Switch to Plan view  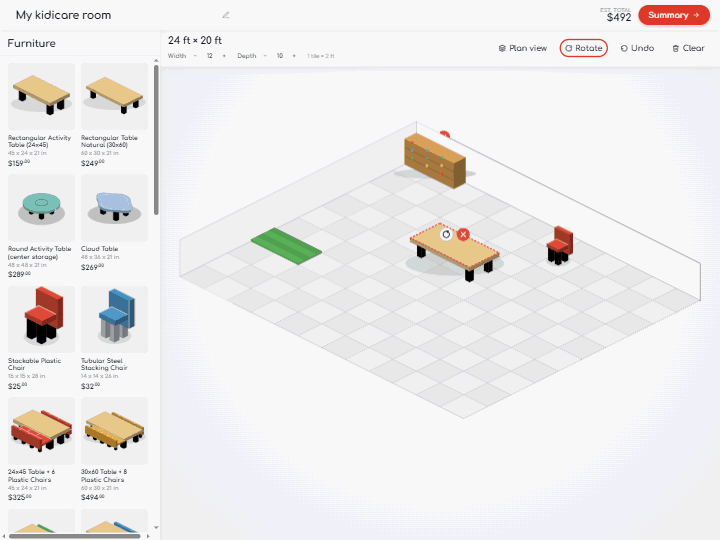[523, 48]
